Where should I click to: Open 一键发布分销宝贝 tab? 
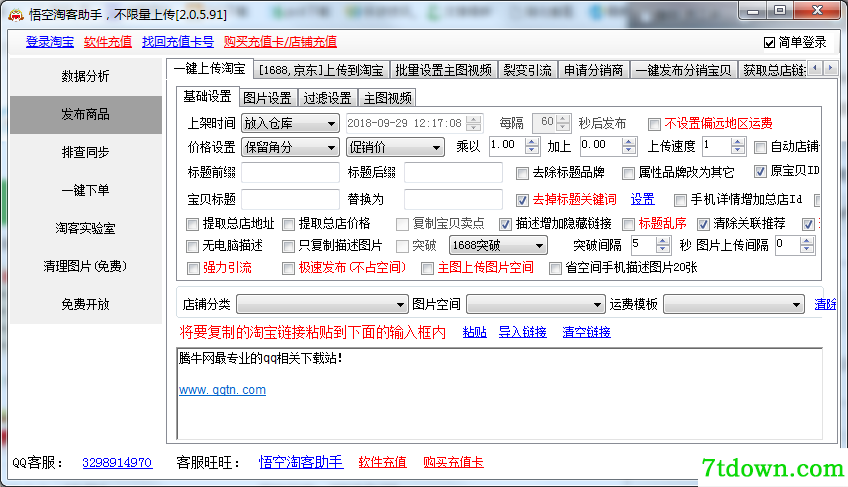[684, 70]
